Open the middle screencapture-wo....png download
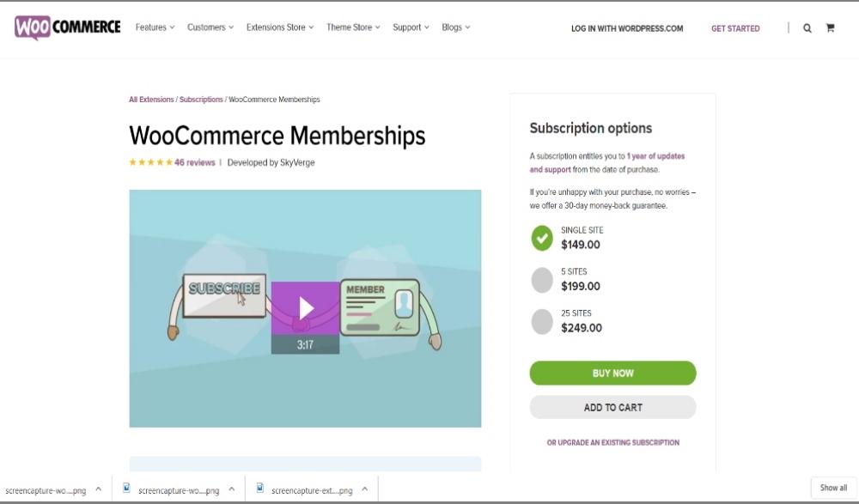 tap(179, 490)
